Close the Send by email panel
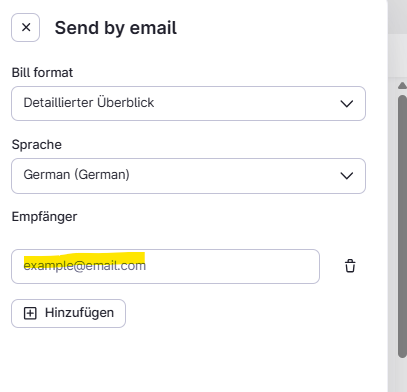Image resolution: width=407 pixels, height=392 pixels. (x=26, y=28)
